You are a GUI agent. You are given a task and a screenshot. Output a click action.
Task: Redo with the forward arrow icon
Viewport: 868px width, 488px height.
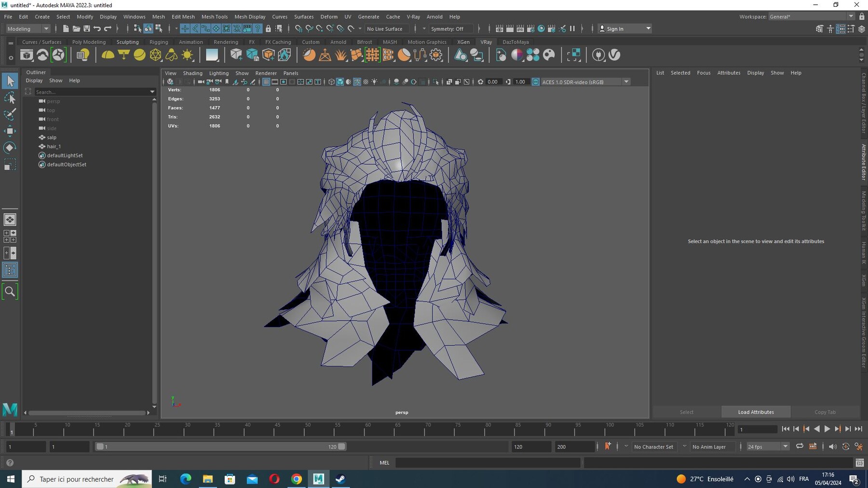tap(108, 29)
